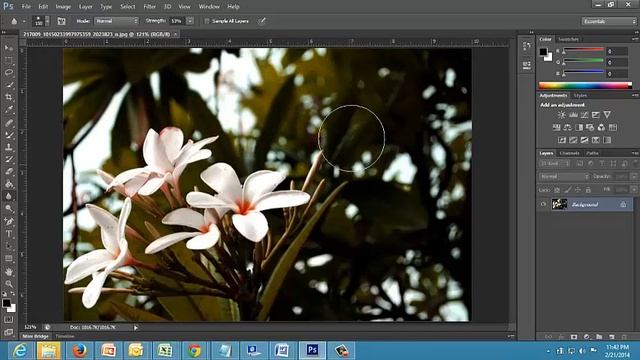Toggle lock image pixels

coord(567,190)
